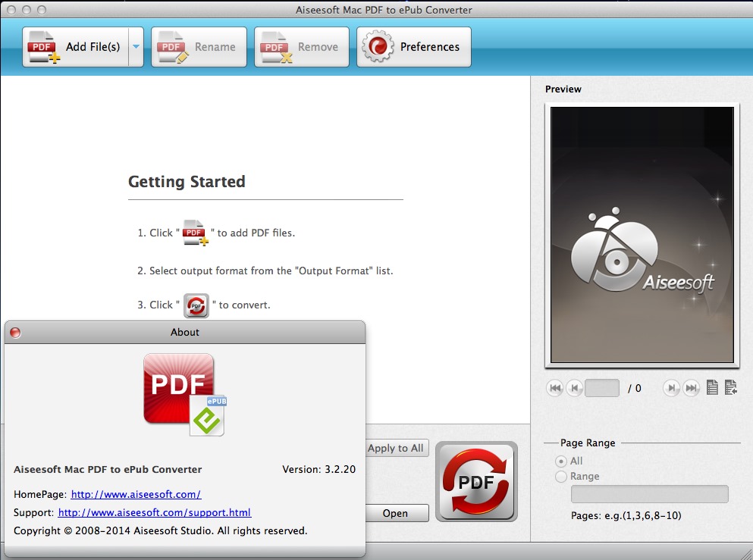Open Preferences via the gear icon
The image size is (753, 560).
click(x=379, y=46)
